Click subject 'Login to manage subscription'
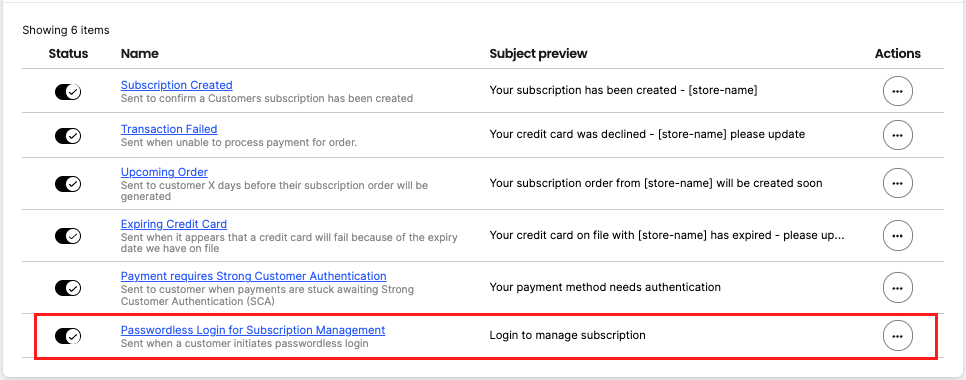 pyautogui.click(x=567, y=335)
